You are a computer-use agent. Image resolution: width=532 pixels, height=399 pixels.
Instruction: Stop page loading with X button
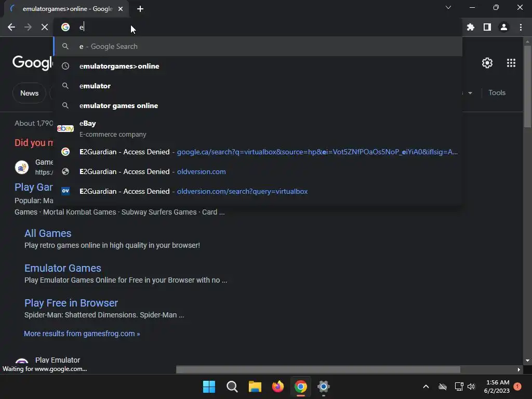[x=45, y=27]
